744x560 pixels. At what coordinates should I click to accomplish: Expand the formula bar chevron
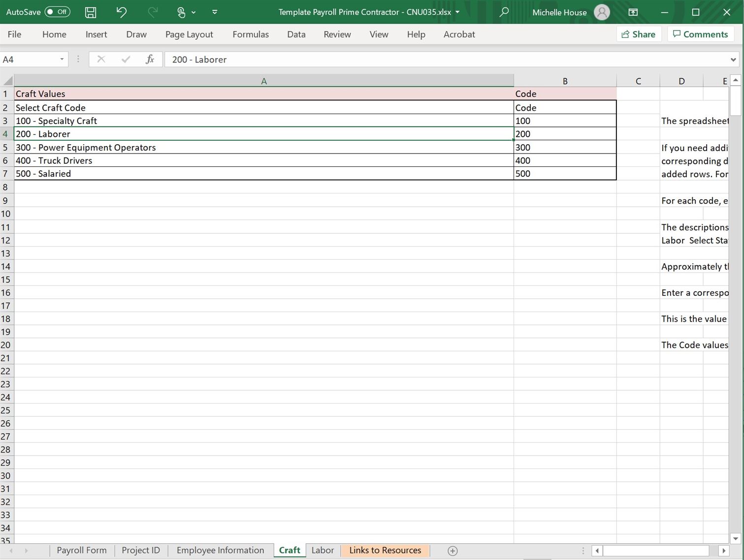tap(734, 60)
